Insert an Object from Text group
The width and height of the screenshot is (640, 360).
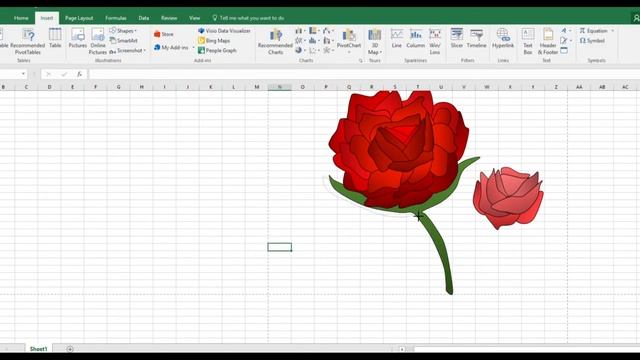coord(564,51)
